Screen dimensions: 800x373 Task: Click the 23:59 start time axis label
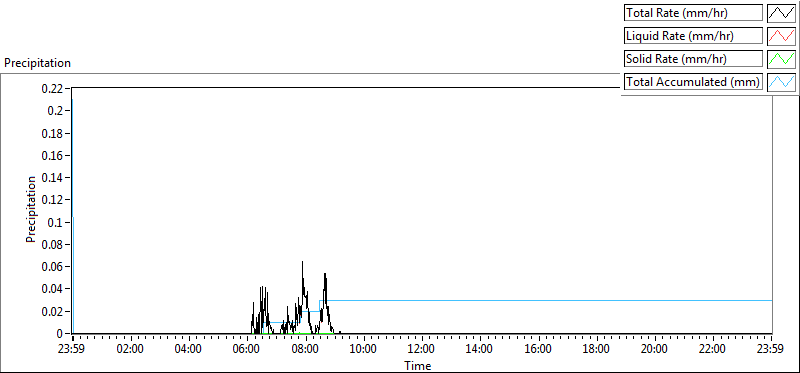(73, 349)
